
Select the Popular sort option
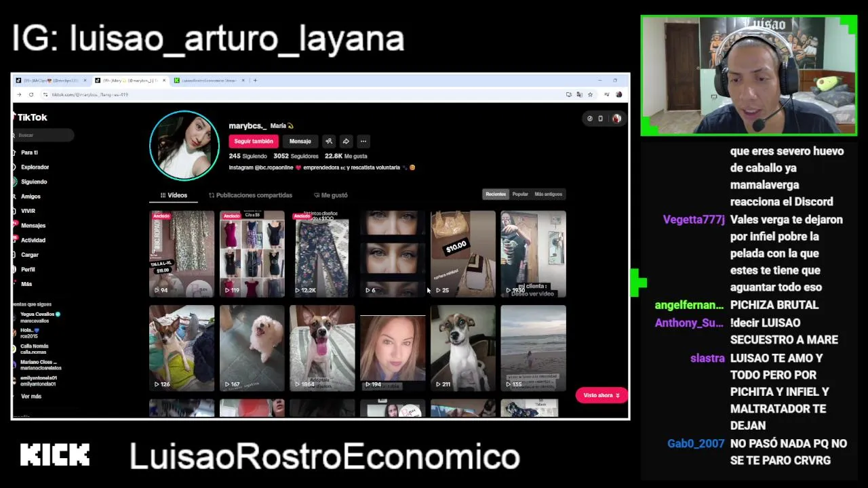520,195
